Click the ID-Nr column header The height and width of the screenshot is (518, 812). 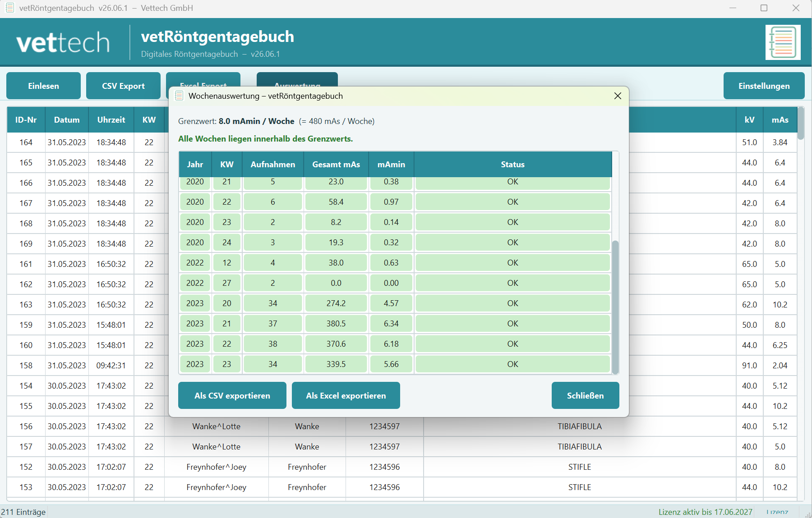(26, 120)
